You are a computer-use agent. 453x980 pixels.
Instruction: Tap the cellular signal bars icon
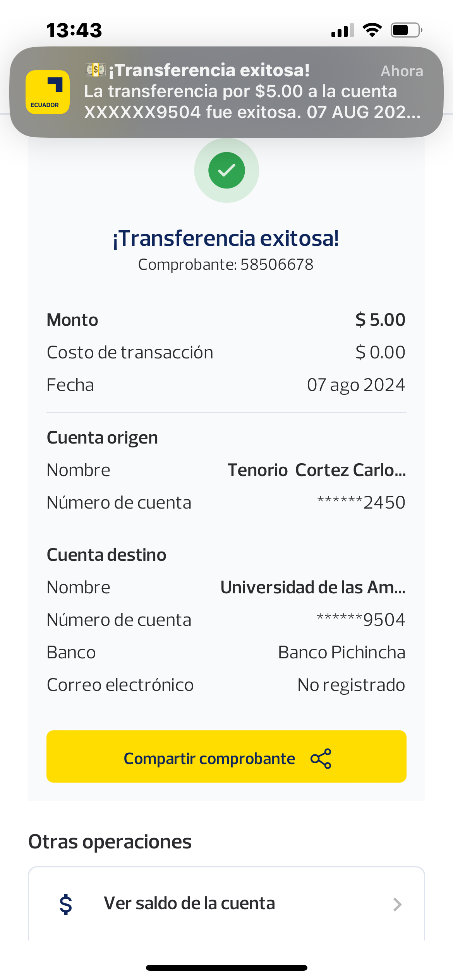[x=342, y=31]
